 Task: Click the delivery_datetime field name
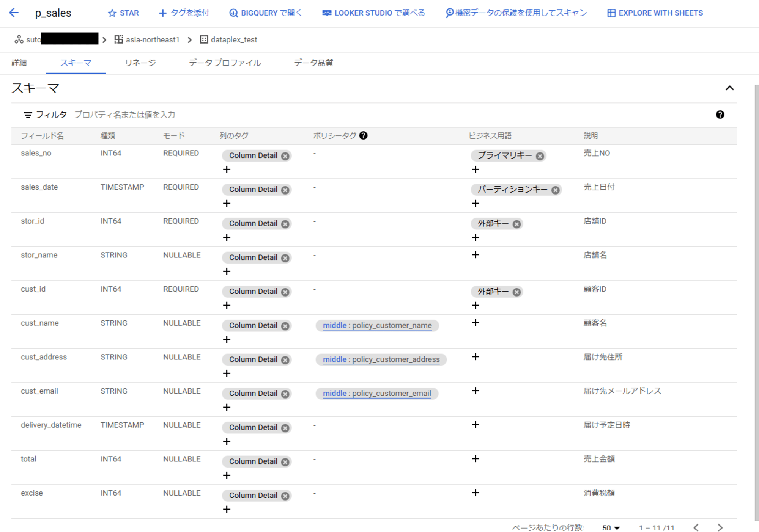[51, 425]
